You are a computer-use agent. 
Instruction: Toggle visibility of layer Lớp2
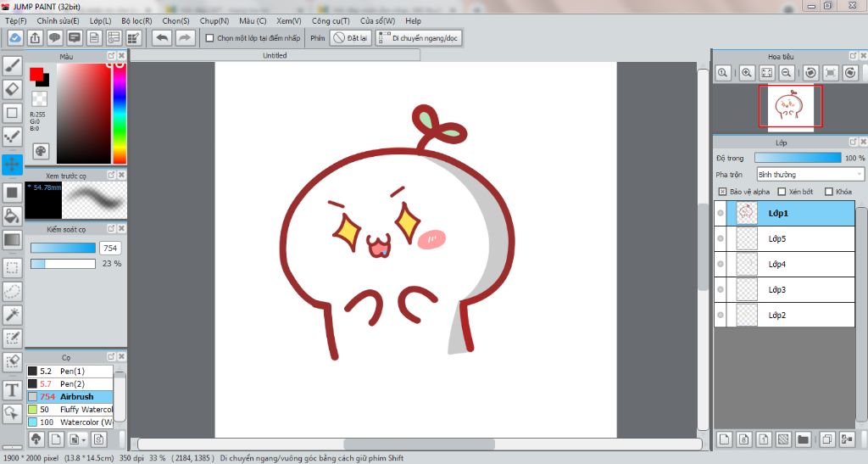(x=721, y=315)
